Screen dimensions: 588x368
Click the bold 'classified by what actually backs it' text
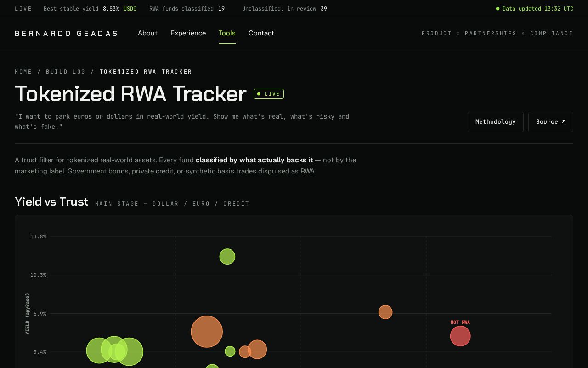[x=254, y=160]
